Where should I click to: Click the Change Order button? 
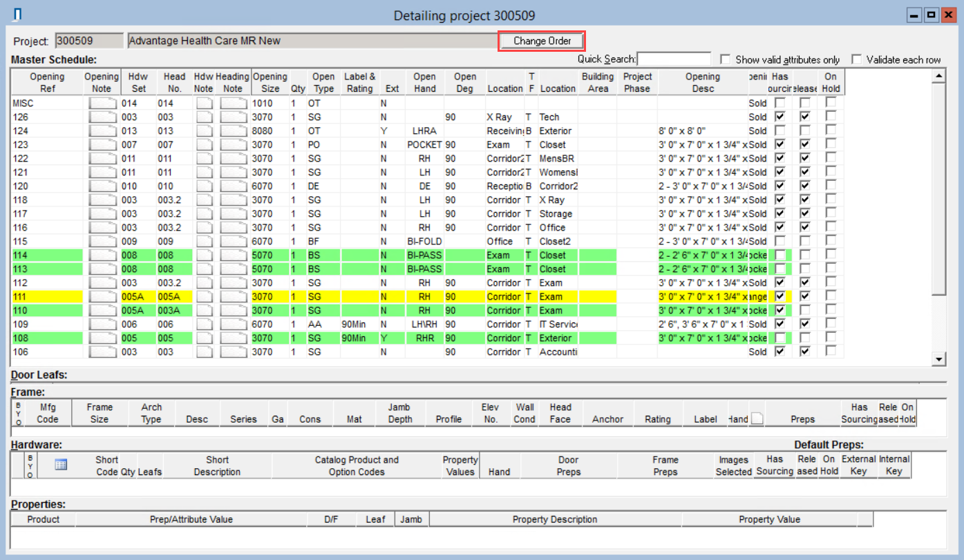[x=542, y=41]
